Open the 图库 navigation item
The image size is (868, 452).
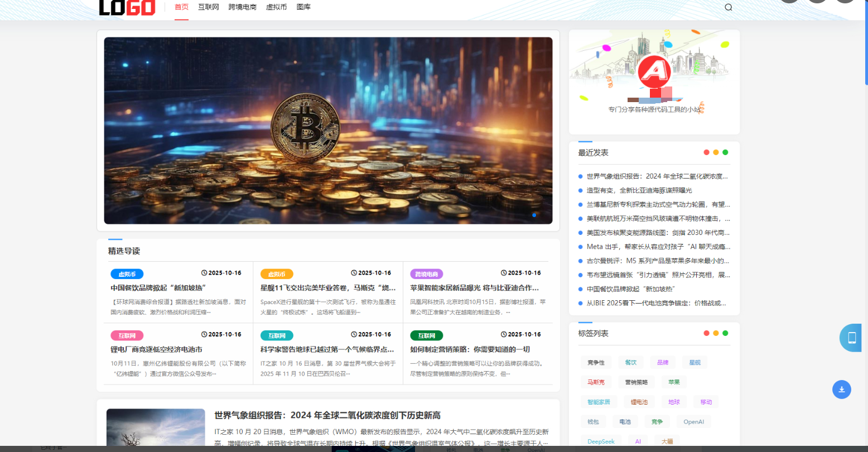coord(303,7)
